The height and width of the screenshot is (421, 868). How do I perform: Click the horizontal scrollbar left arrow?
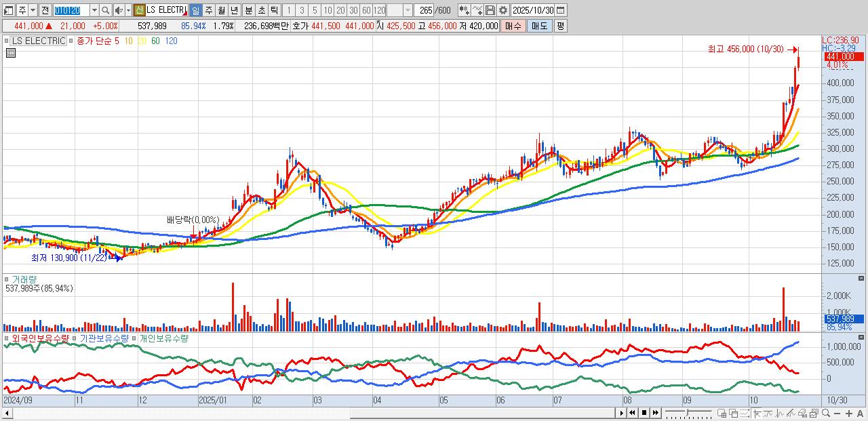(6, 413)
